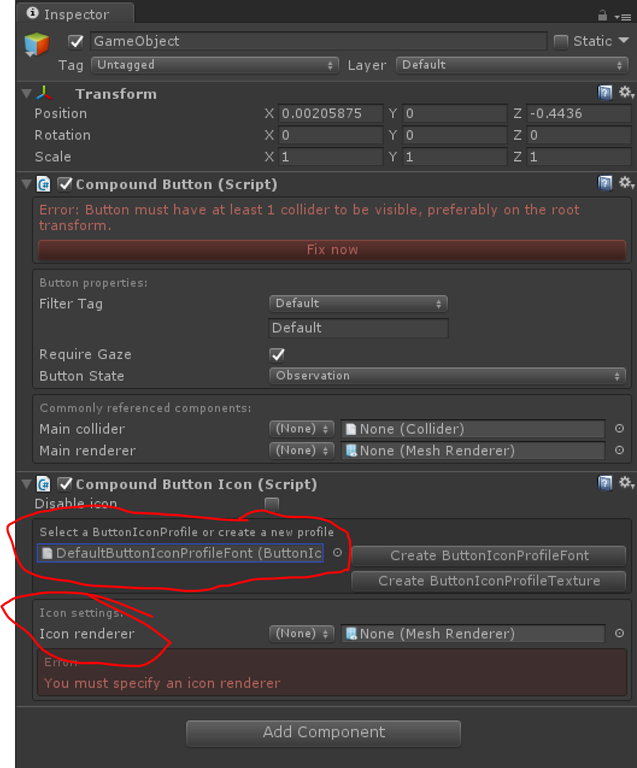Click the Transform axes icon
The image size is (637, 768).
44,93
